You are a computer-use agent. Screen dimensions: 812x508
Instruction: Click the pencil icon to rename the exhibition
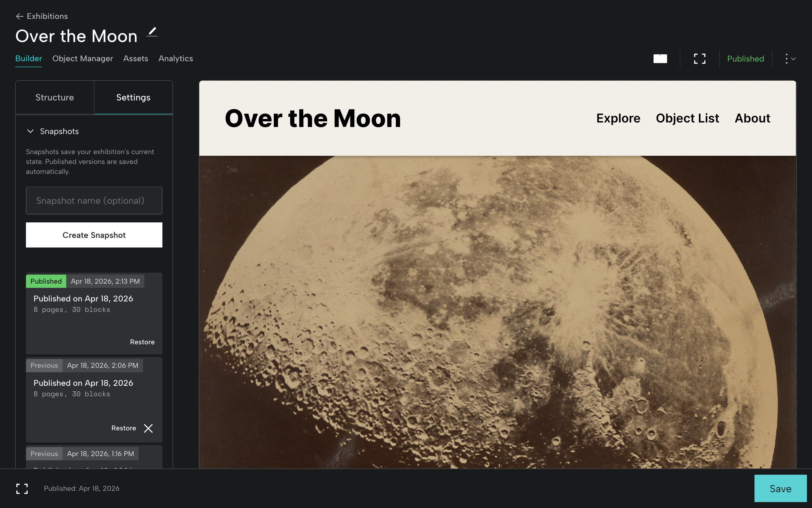[x=152, y=32]
